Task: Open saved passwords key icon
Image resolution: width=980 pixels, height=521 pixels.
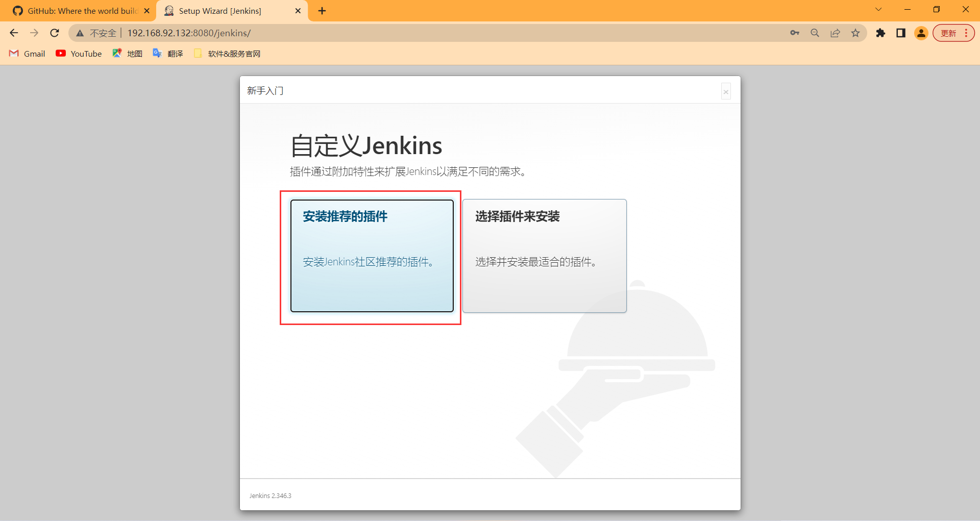Action: 795,33
